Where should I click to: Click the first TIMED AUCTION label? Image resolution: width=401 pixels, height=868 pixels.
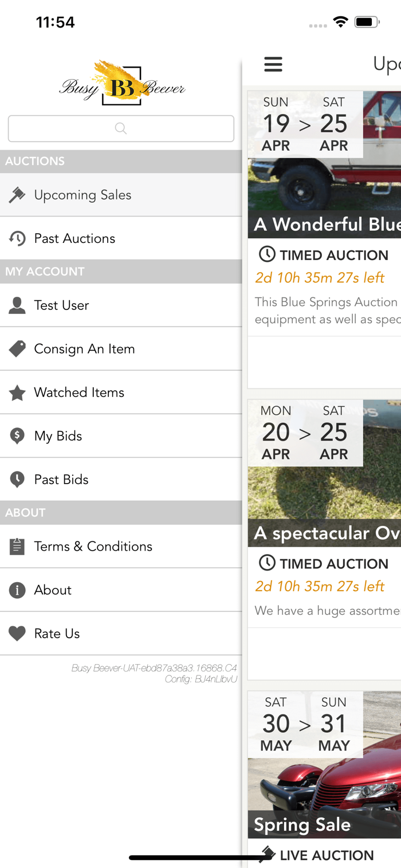pos(324,255)
